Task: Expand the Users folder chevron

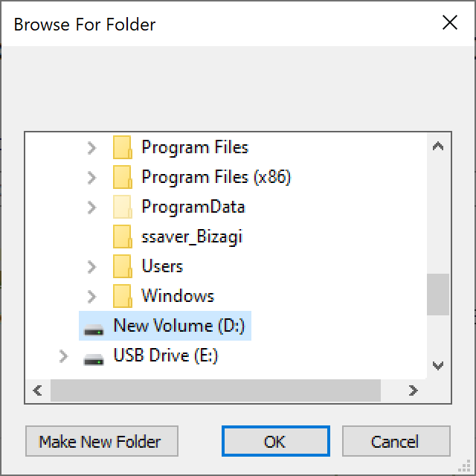Action: (91, 267)
